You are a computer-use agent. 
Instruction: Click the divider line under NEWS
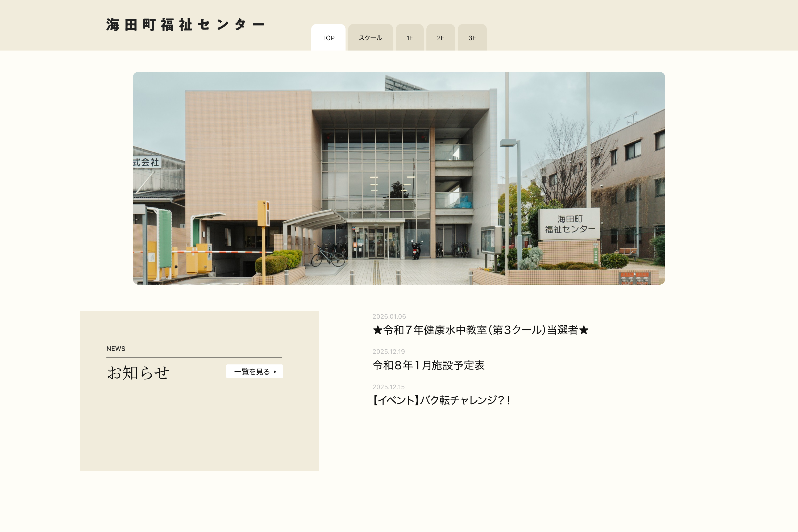(194, 357)
